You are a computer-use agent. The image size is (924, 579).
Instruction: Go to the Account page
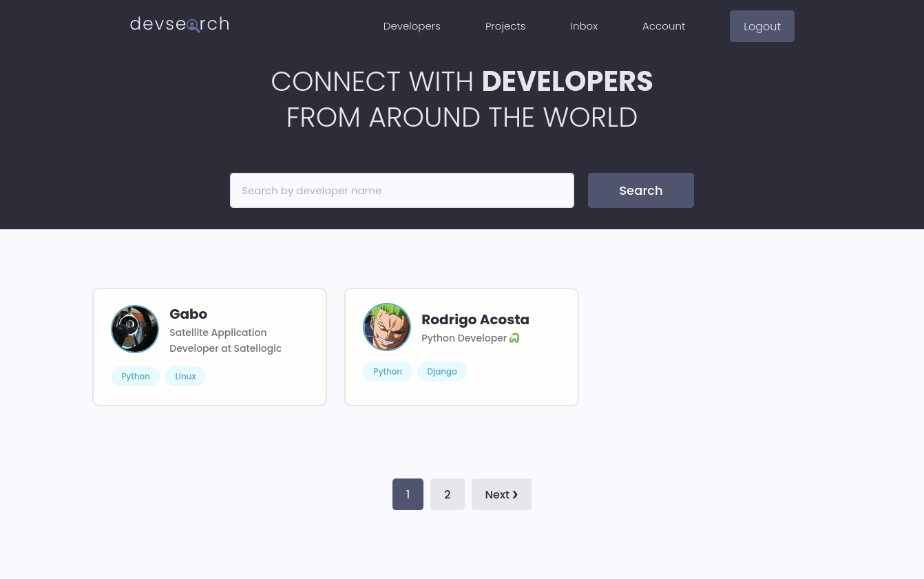[x=664, y=25]
